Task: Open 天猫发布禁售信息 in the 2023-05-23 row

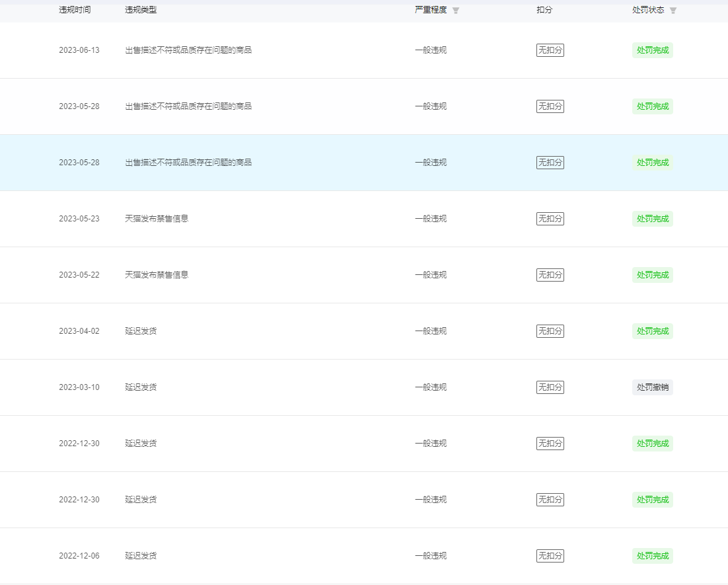Action: pos(157,219)
